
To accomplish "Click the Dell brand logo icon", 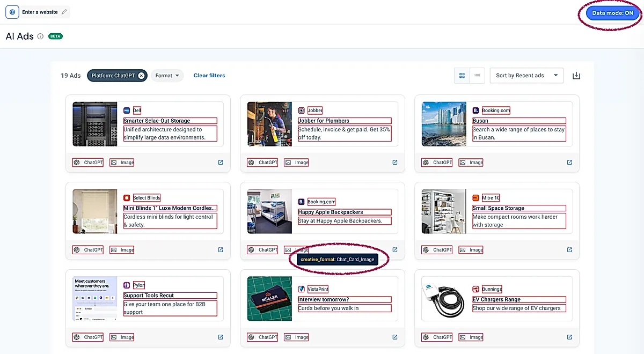I will (127, 110).
